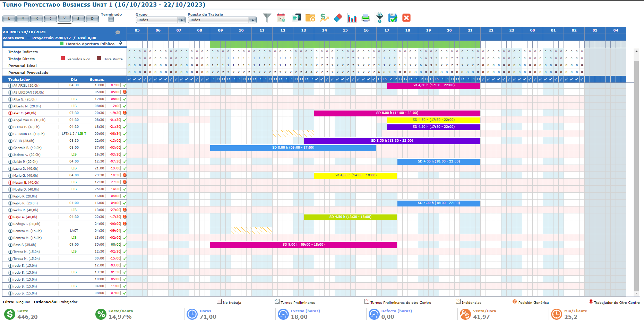Click the Semana column header
The image size is (644, 326).
pos(97,79)
